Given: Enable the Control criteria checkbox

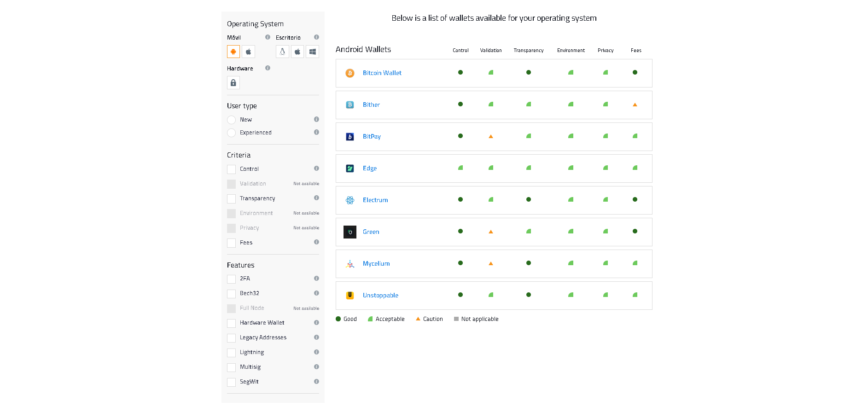Looking at the screenshot, I should [x=232, y=169].
